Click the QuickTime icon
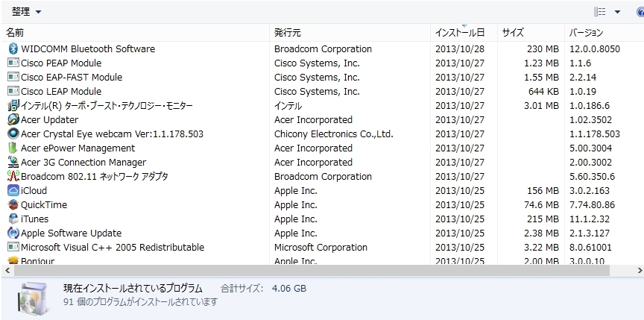This screenshot has width=644, height=320. 13,204
